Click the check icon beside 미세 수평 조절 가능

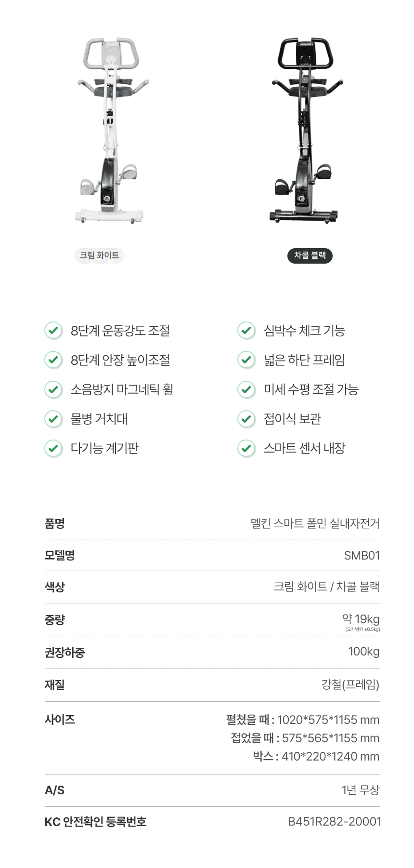click(246, 389)
